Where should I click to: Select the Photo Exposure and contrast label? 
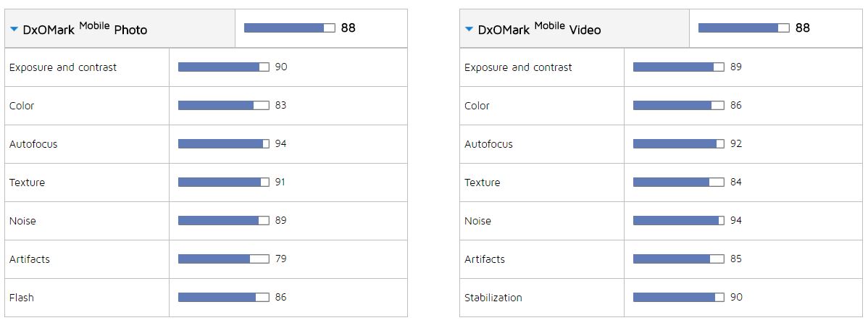click(x=63, y=67)
